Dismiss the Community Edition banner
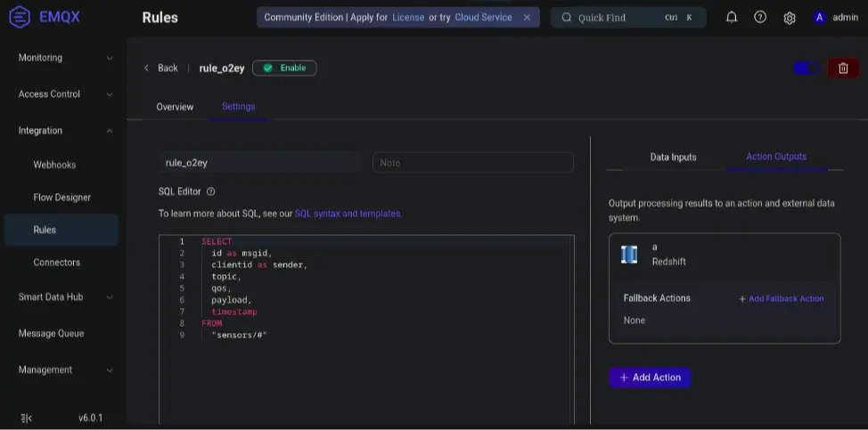Screen dimensions: 868x430 point(527,17)
